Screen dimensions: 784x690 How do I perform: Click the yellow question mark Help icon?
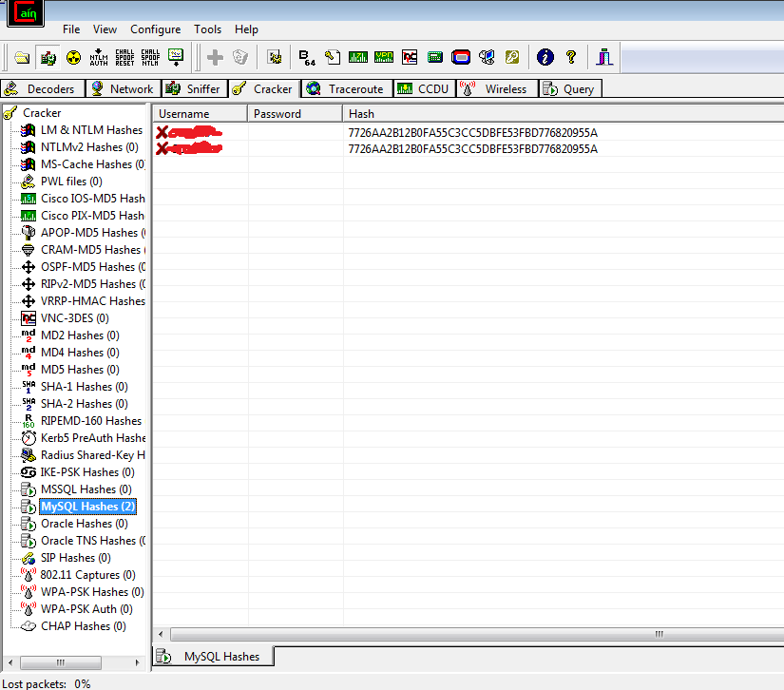(x=571, y=57)
